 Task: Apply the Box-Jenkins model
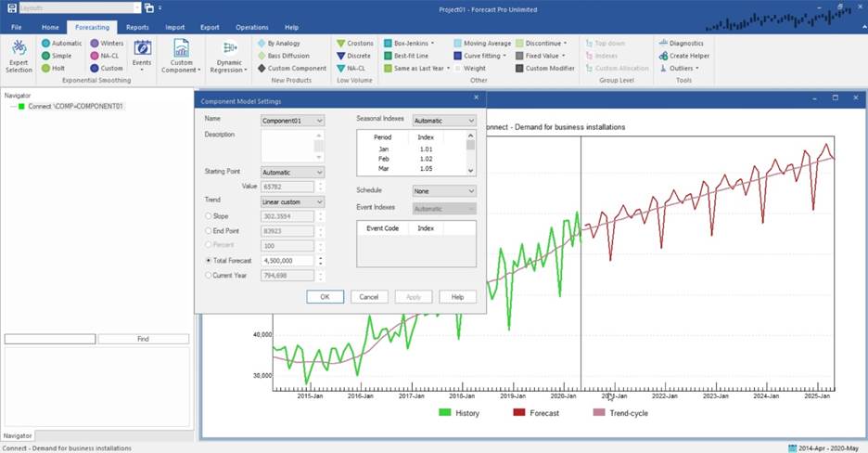click(x=389, y=43)
